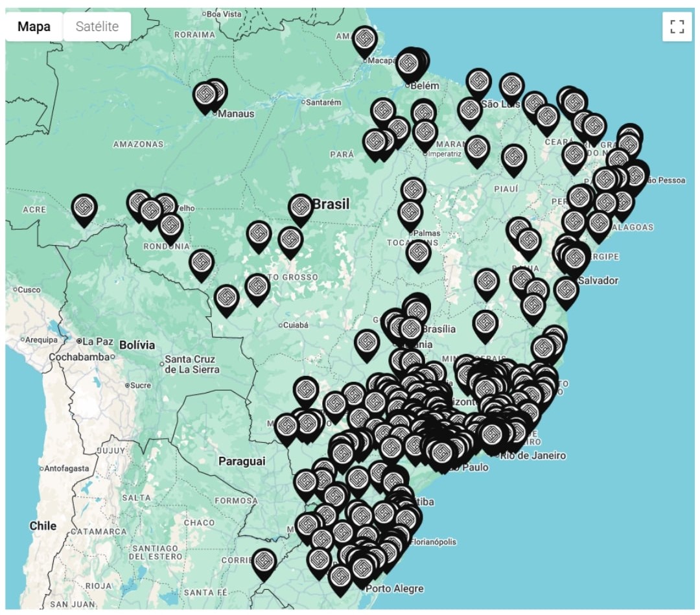This screenshot has width=700, height=615.
Task: Select the marker just left of Salvador
Action: point(565,291)
